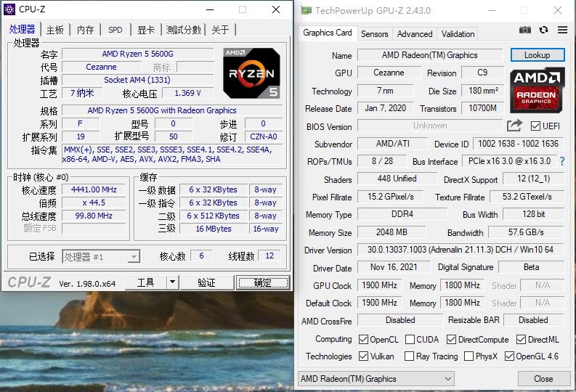
Task: Switch to the SPD tab
Action: point(115,30)
